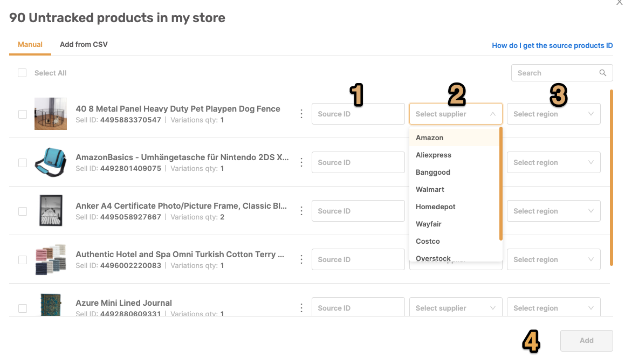The width and height of the screenshot is (625, 364).
Task: Click the supplier dropdown list scrollbar
Action: (x=500, y=184)
